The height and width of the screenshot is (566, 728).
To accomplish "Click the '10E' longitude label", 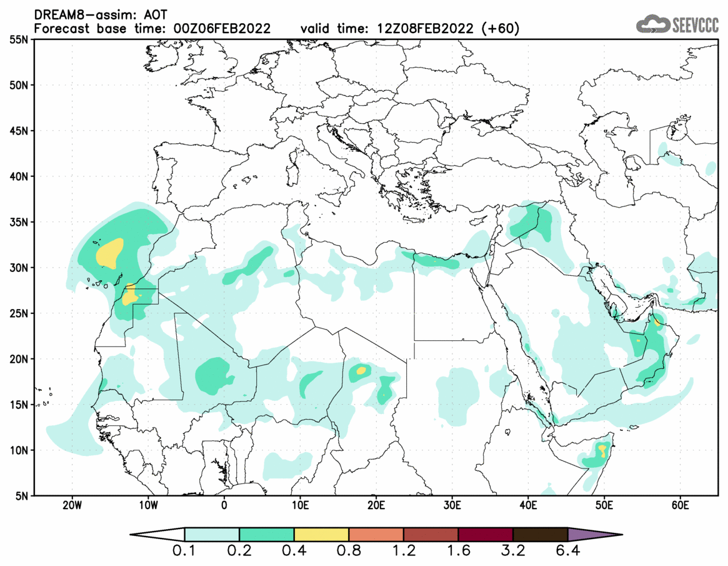I will [301, 505].
